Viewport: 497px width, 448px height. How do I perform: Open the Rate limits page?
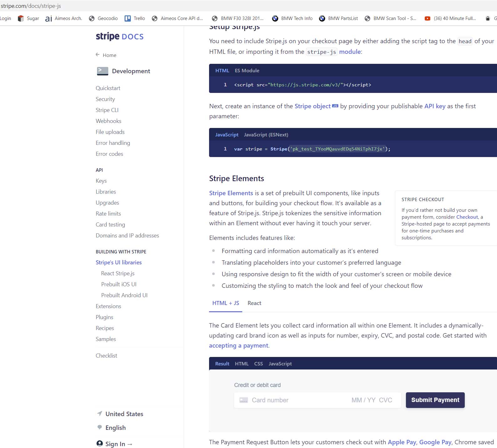click(x=108, y=213)
